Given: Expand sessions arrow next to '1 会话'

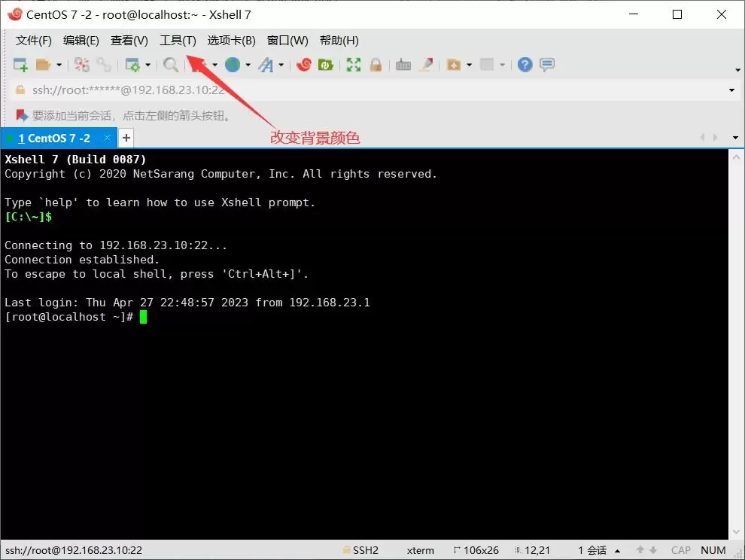Looking at the screenshot, I should (x=618, y=551).
